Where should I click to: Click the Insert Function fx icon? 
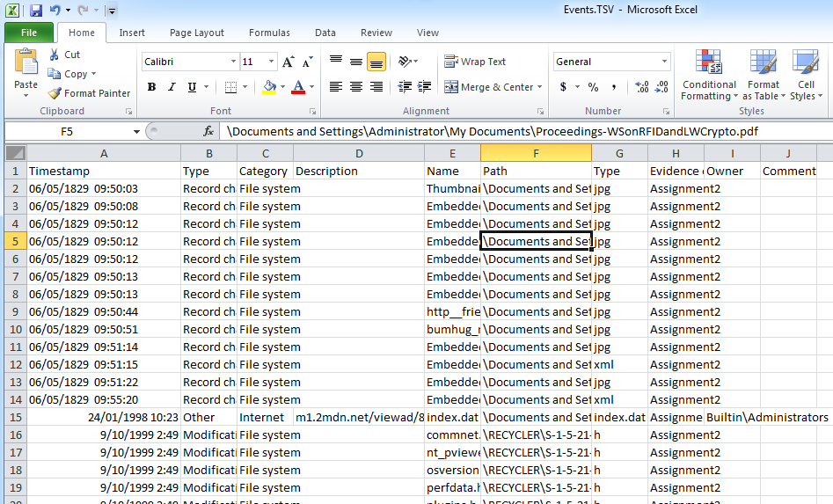208,131
